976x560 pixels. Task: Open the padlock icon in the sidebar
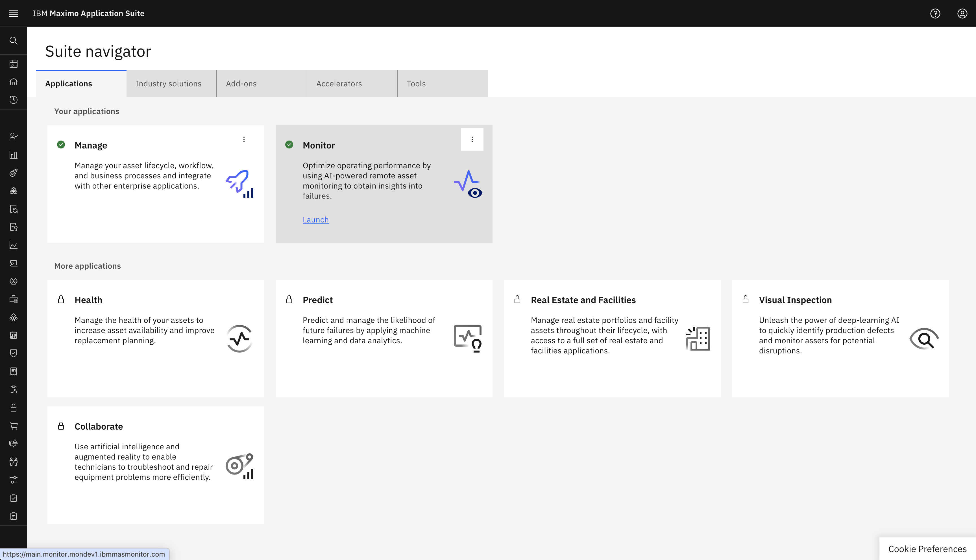click(14, 407)
